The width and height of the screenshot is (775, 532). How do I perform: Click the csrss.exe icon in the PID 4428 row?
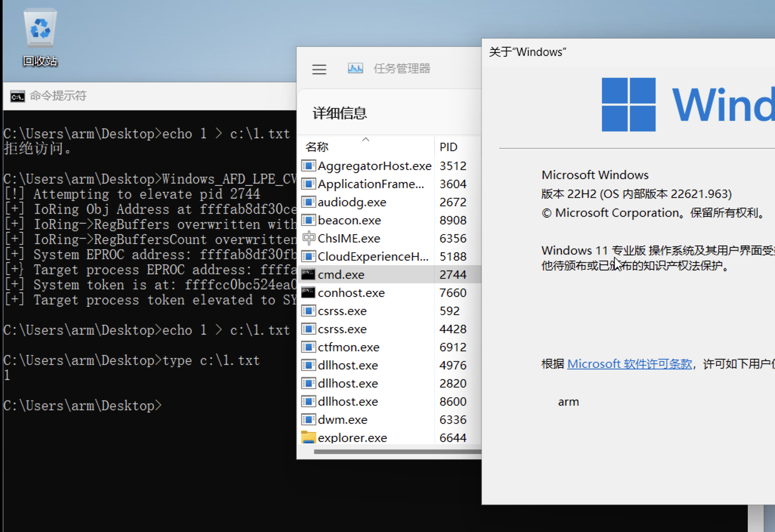pos(308,329)
